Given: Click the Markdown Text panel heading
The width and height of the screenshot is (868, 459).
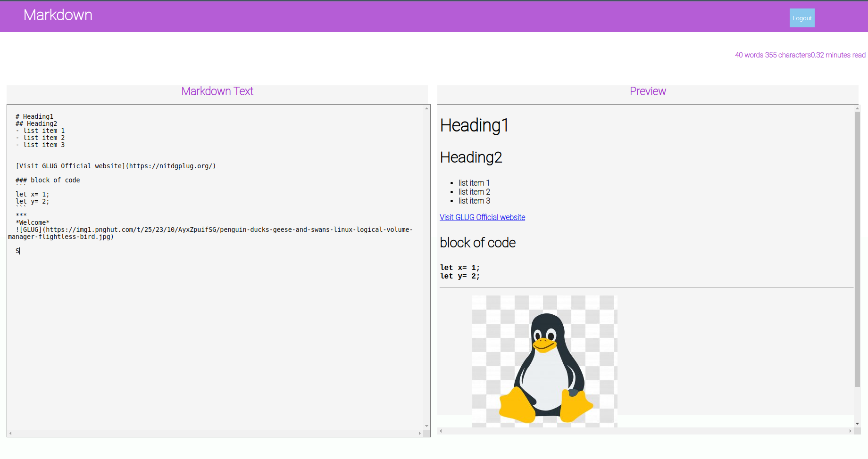Looking at the screenshot, I should pos(217,91).
